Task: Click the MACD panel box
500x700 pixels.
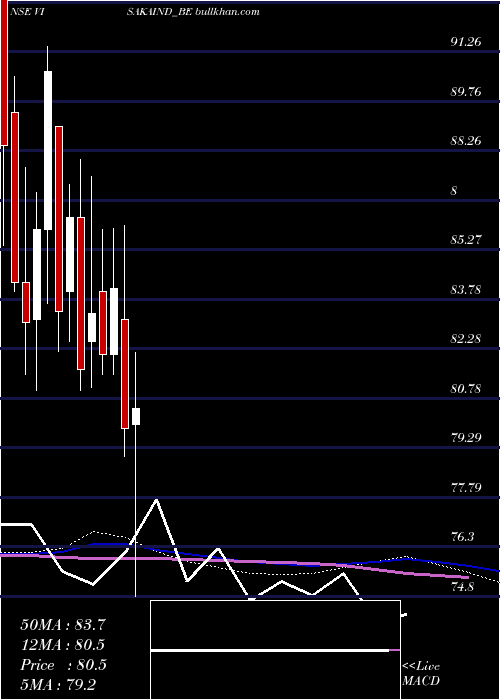Action: click(x=275, y=650)
